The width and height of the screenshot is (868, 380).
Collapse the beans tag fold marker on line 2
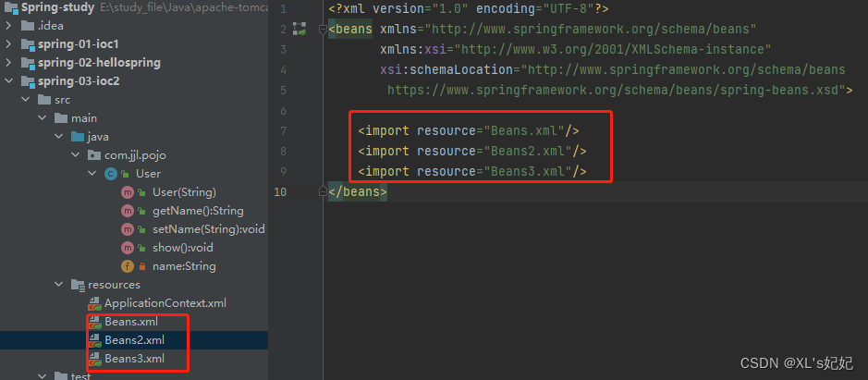[323, 30]
